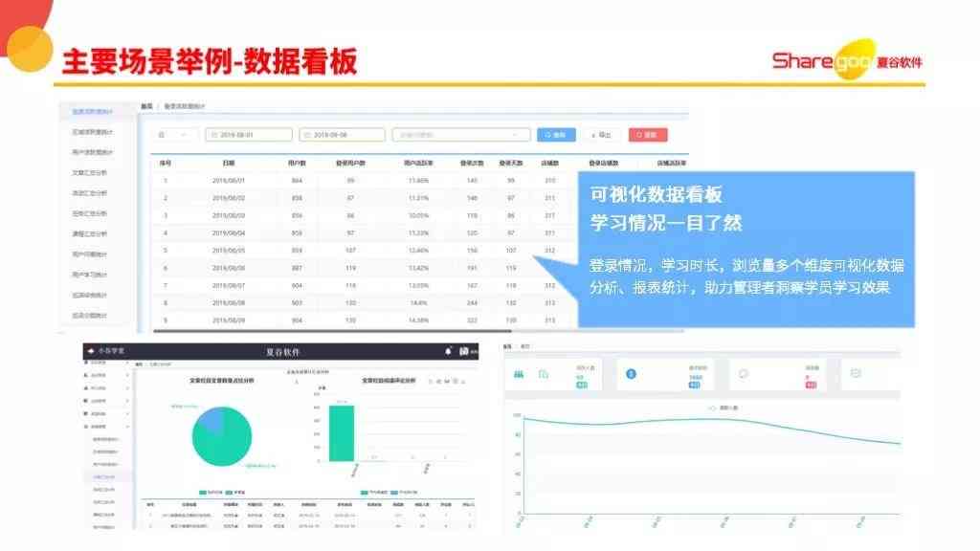
Task: Click the 夏谷软件 title in dark header
Action: pos(283,352)
